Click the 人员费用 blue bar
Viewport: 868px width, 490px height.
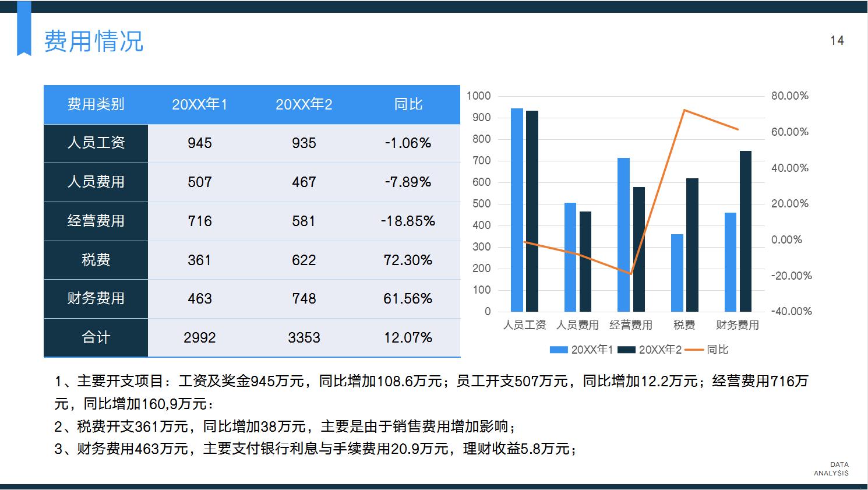[569, 256]
